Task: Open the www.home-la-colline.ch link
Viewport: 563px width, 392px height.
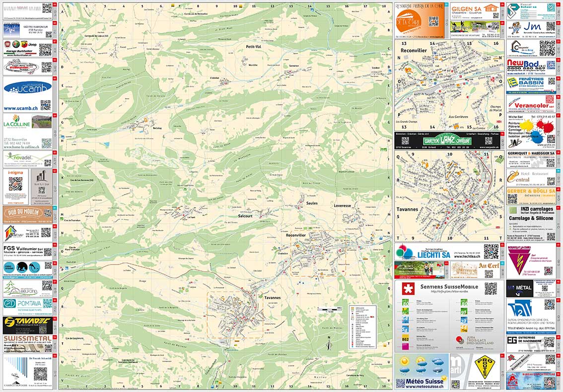Action: 21,147
